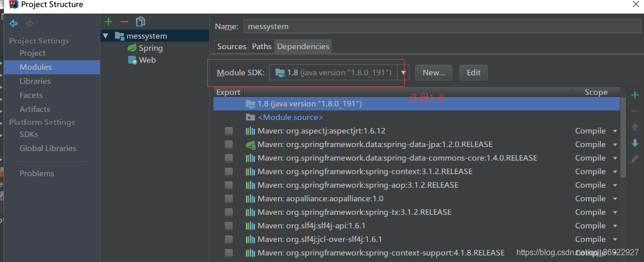Click the Edit SDK button
The image size is (644, 262).
tap(473, 72)
